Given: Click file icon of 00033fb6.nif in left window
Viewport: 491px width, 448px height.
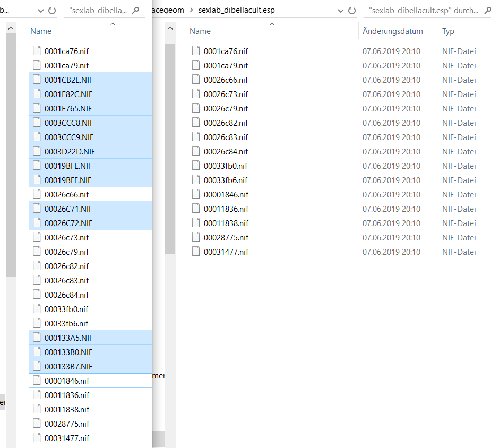Looking at the screenshot, I should point(37,323).
